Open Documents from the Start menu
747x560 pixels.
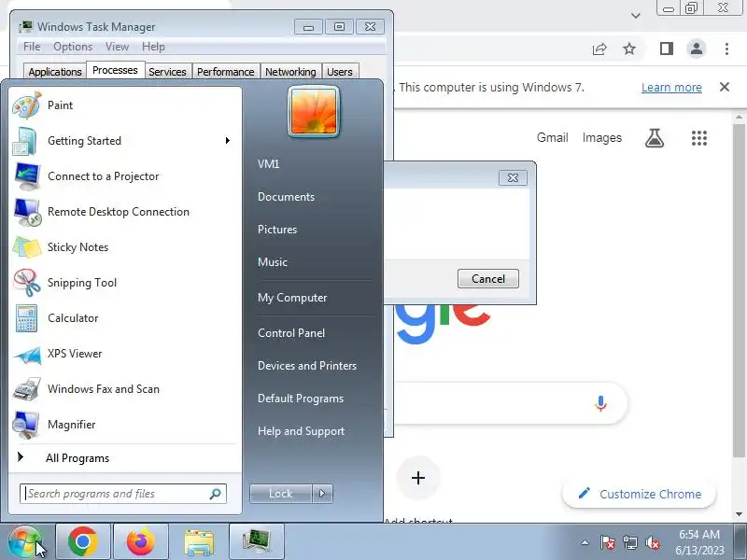[286, 197]
